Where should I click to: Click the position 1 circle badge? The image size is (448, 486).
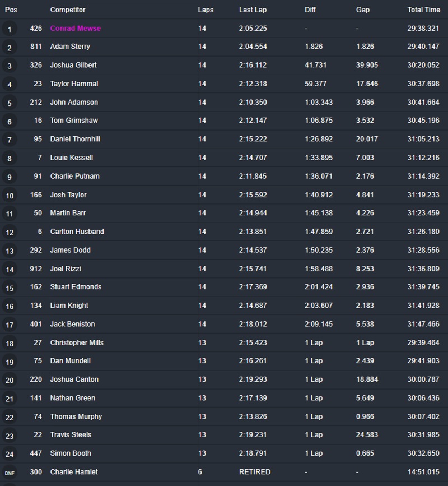10,29
